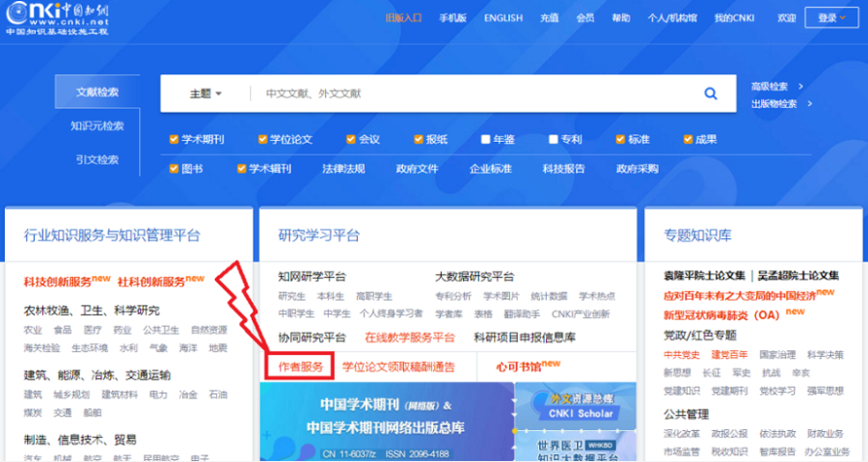The width and height of the screenshot is (868, 462).
Task: Toggle the 图书 checkbox
Action: pos(174,168)
